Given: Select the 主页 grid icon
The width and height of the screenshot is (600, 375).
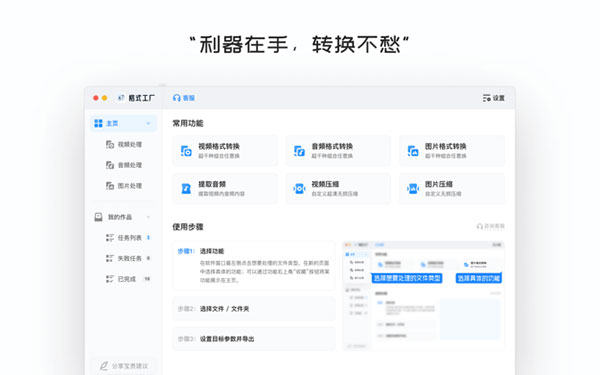Looking at the screenshot, I should [98, 123].
